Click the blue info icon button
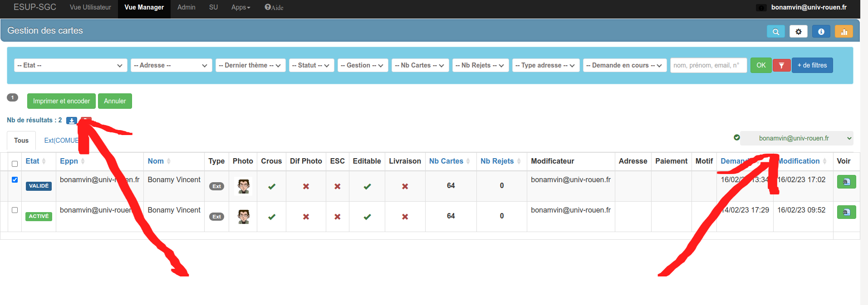The image size is (868, 305). coord(821,32)
